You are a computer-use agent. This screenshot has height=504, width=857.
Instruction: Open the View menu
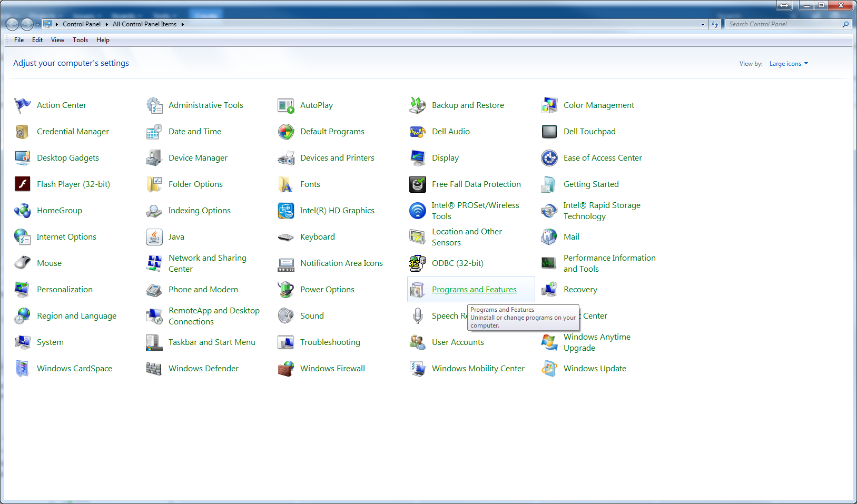coord(57,40)
